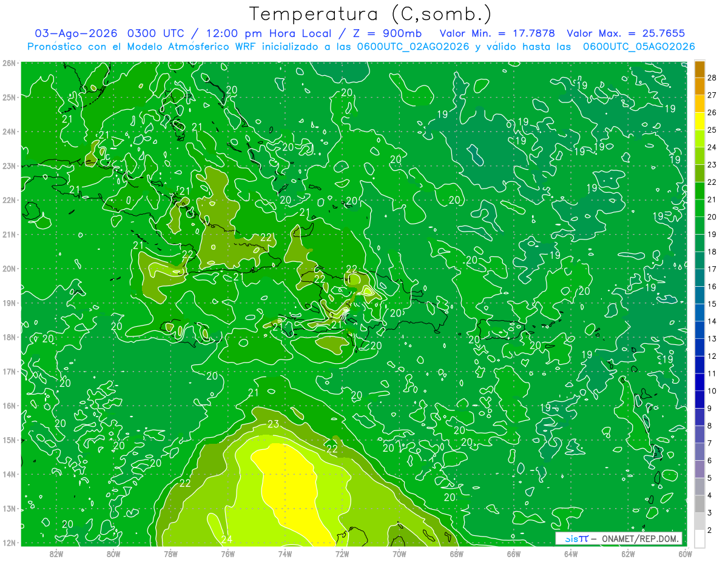This screenshot has width=728, height=562.
Task: Click the lime legend swatch between 24 and 25
Action: point(700,139)
